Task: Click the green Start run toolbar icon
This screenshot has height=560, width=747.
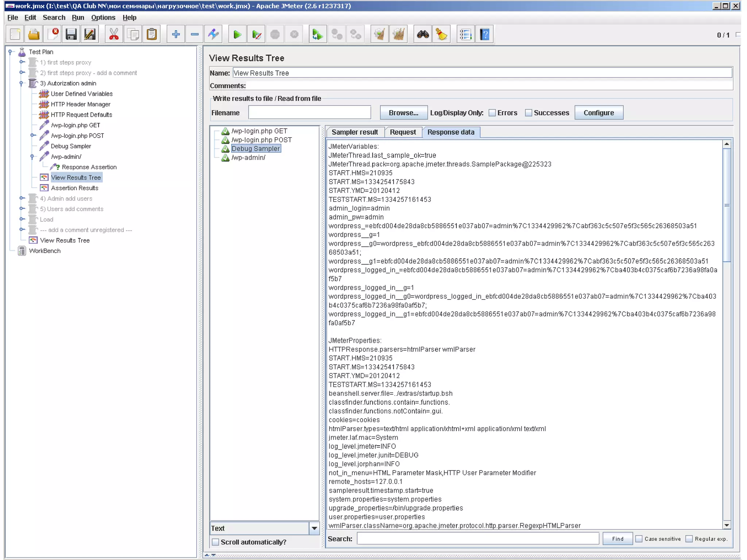Action: (x=237, y=35)
